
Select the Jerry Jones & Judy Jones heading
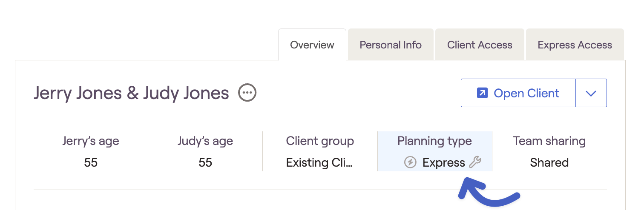point(131,93)
